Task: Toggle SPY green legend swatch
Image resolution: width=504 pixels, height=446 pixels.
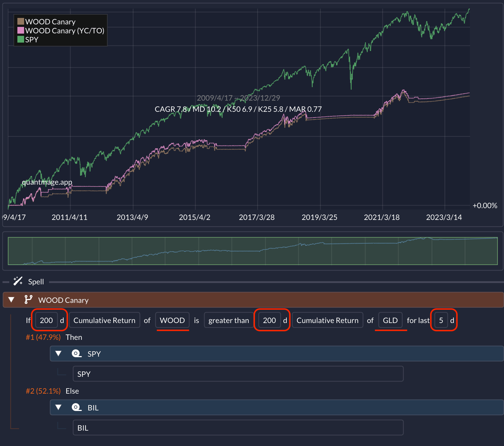Action: pyautogui.click(x=20, y=39)
